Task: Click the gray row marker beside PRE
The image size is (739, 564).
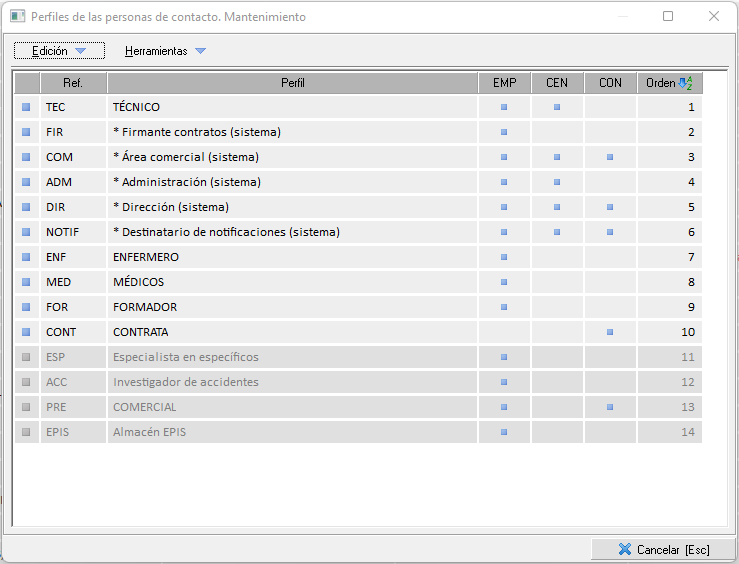Action: coord(26,407)
